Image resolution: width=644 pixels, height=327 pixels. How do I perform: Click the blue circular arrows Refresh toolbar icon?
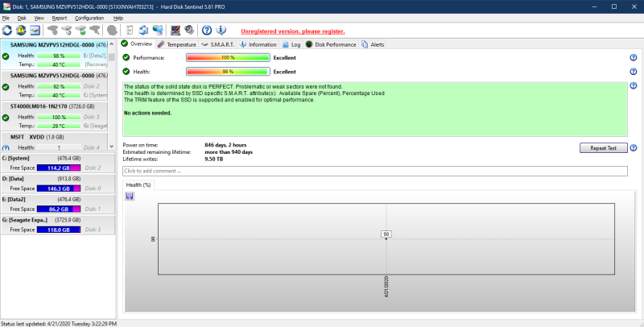click(x=7, y=30)
